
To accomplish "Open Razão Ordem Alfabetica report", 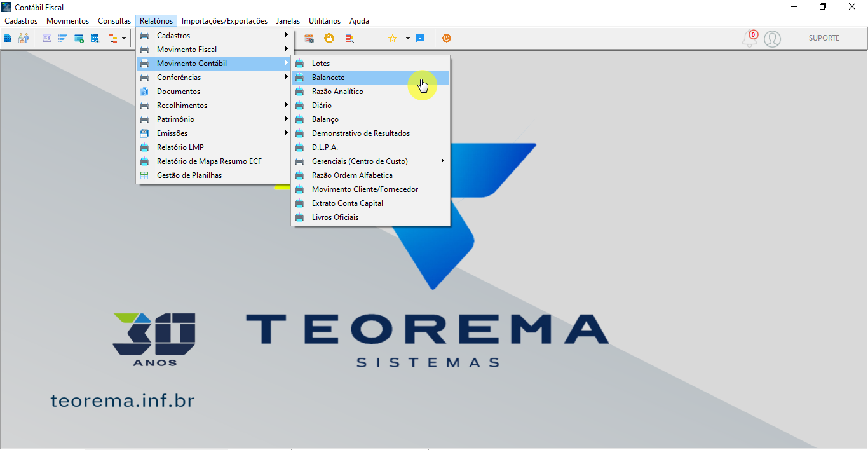I will coord(370,175).
